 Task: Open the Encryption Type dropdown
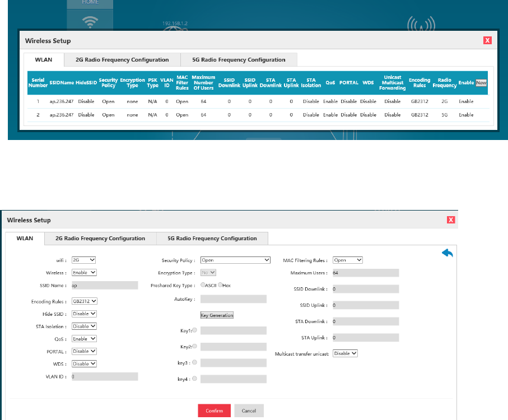208,273
